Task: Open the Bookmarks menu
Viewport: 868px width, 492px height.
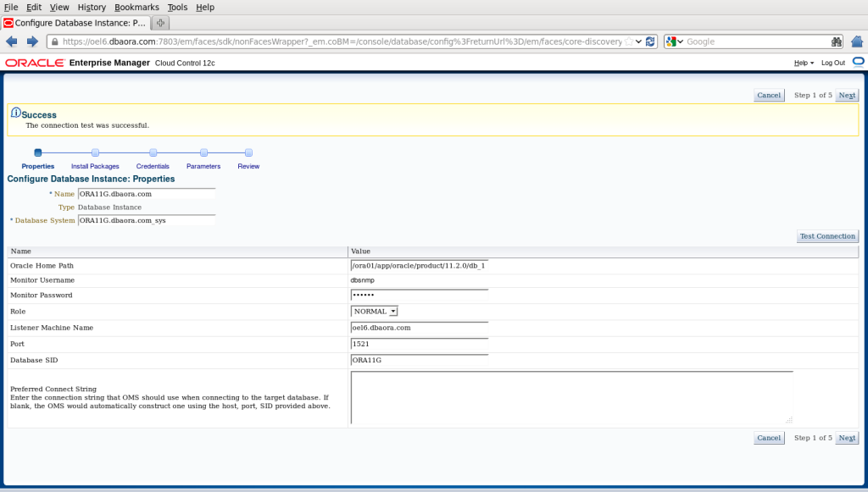Action: [x=136, y=7]
